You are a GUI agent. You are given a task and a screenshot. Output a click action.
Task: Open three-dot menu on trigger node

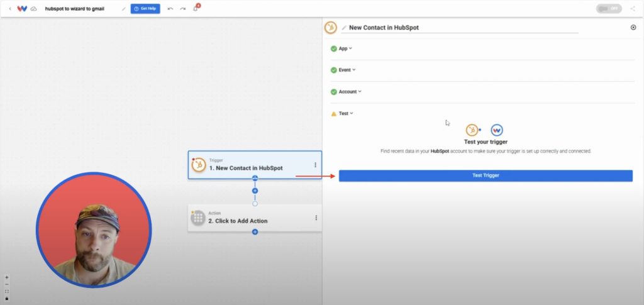(316, 165)
